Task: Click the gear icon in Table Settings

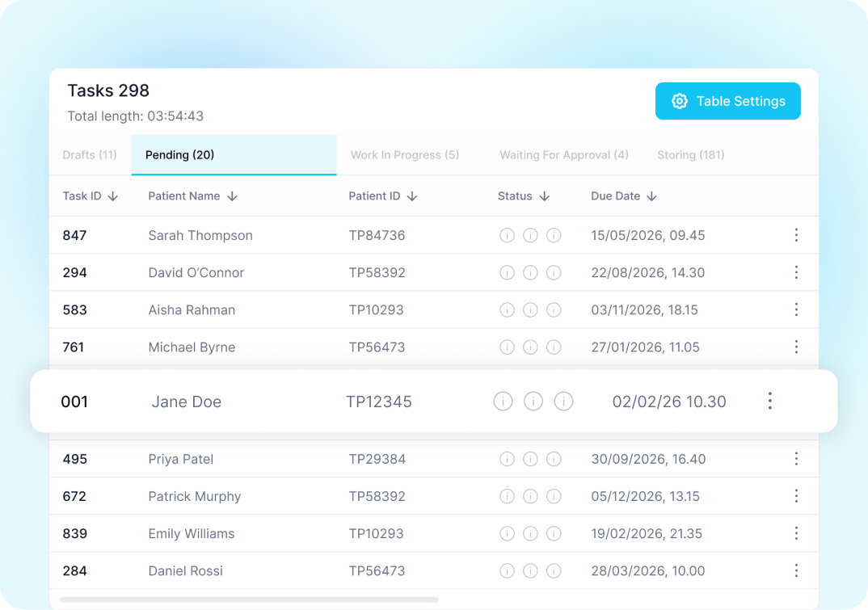Action: click(x=680, y=101)
